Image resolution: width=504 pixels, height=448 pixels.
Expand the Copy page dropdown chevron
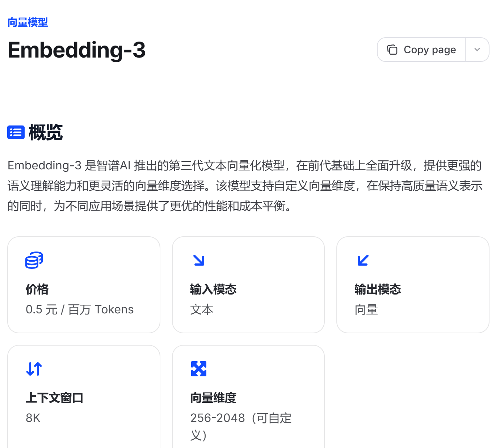point(477,50)
